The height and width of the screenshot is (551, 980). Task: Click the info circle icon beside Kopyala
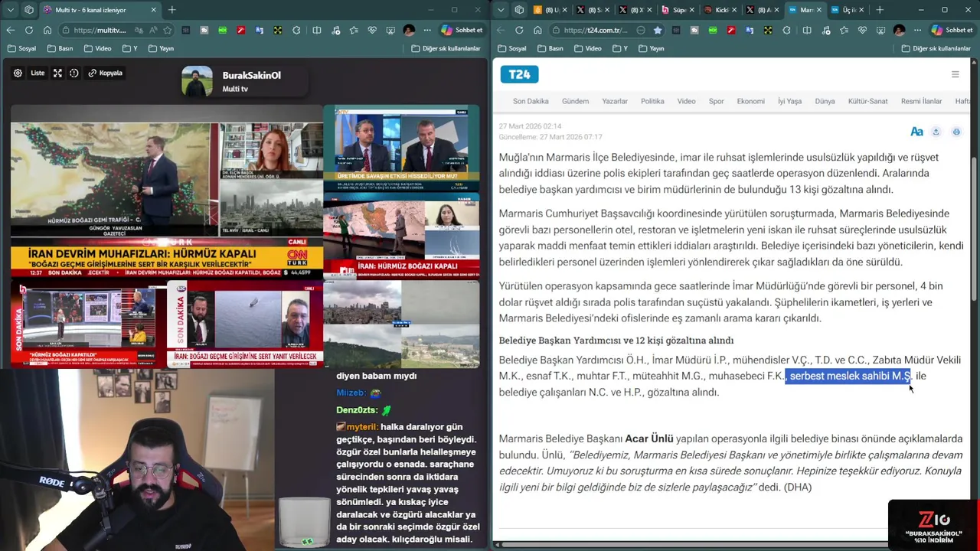click(74, 73)
